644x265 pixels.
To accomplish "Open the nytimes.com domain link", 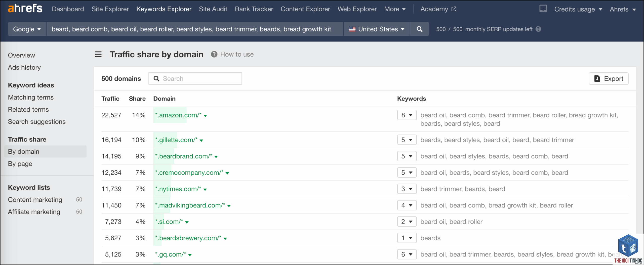I will point(178,189).
